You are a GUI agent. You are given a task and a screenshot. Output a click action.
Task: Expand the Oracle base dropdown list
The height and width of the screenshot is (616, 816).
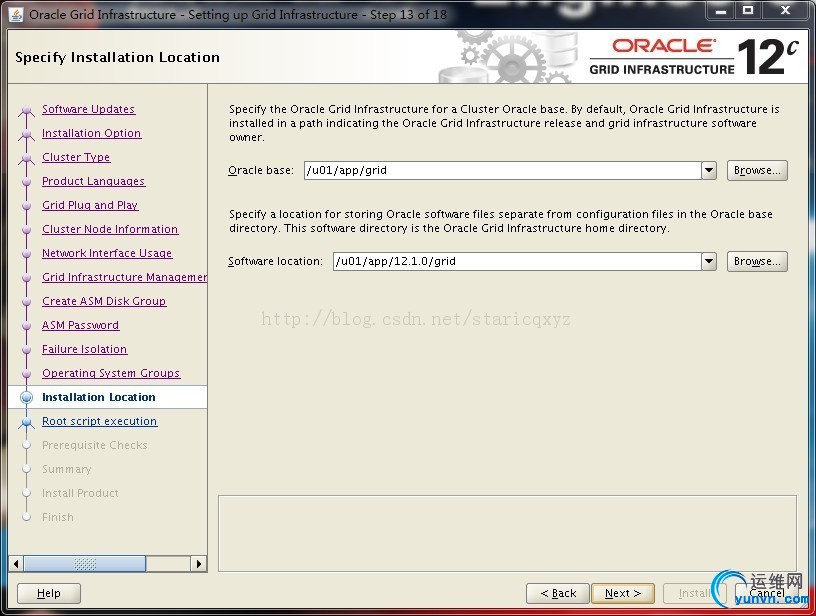pos(709,170)
